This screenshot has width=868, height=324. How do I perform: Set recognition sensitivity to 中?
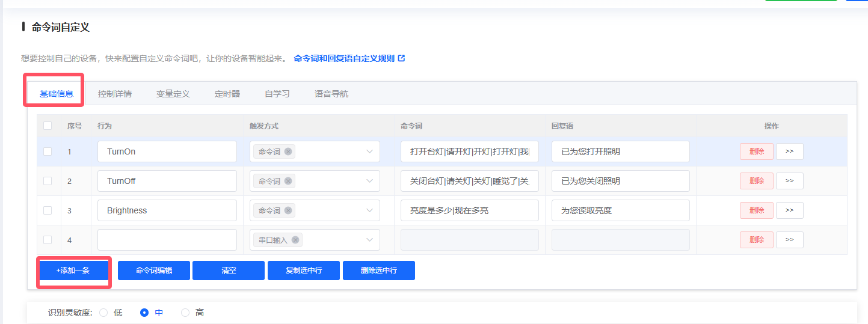point(144,313)
